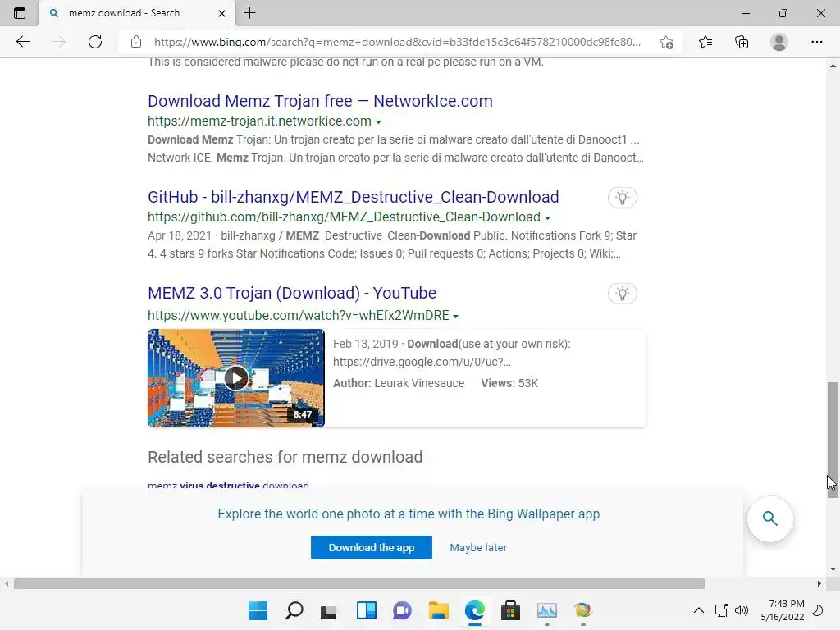Open volume control speaker icon
The image size is (840, 630).
click(742, 610)
